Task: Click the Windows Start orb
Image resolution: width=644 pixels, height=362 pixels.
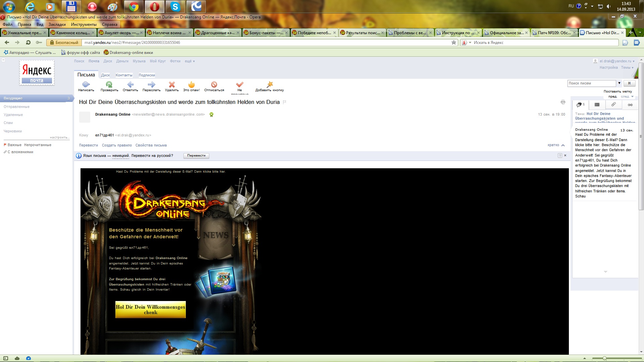Action: 9,6
